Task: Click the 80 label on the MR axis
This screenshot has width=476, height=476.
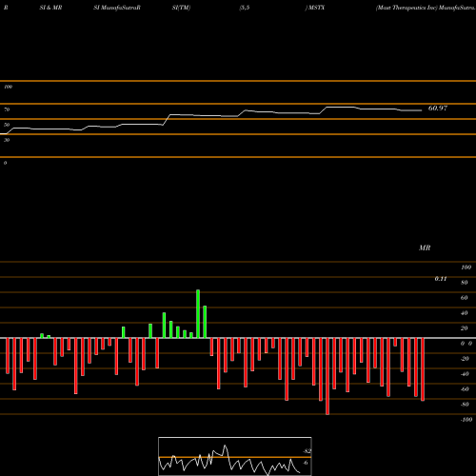Action: click(464, 283)
